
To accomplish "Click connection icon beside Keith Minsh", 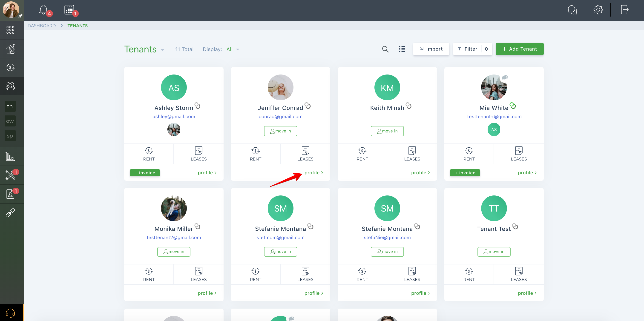I will (408, 106).
